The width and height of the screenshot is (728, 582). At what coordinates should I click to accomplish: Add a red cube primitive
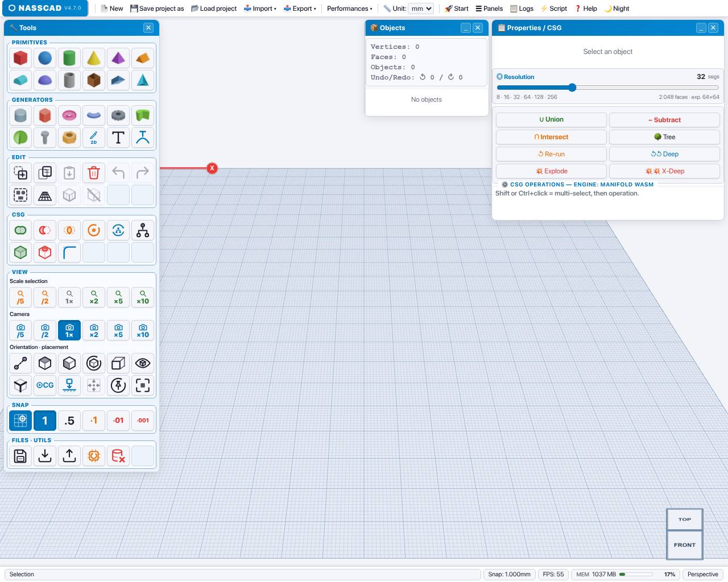click(20, 58)
